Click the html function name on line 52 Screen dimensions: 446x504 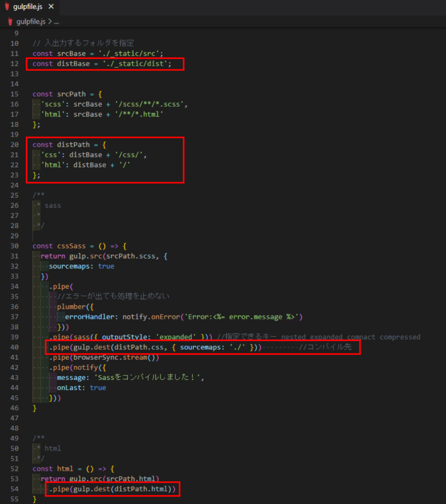click(65, 469)
